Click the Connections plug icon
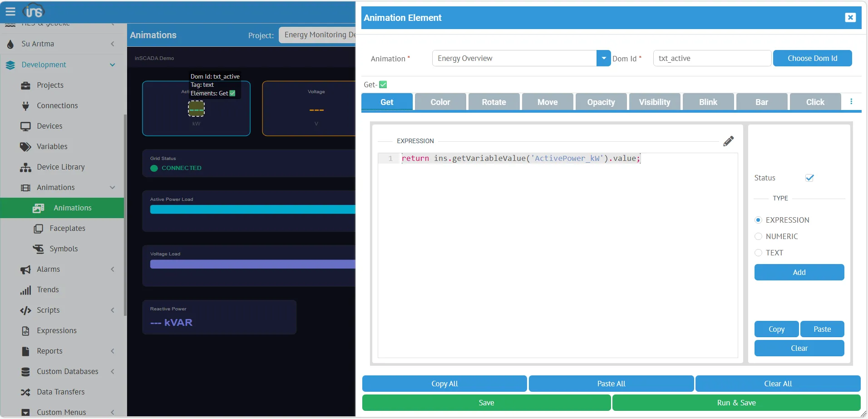868x419 pixels. tap(25, 106)
